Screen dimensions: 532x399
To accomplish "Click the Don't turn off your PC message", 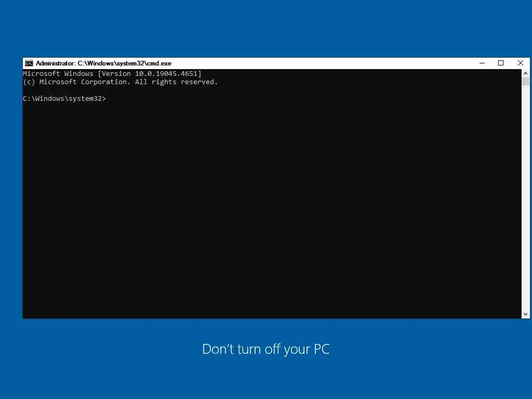I will [265, 349].
